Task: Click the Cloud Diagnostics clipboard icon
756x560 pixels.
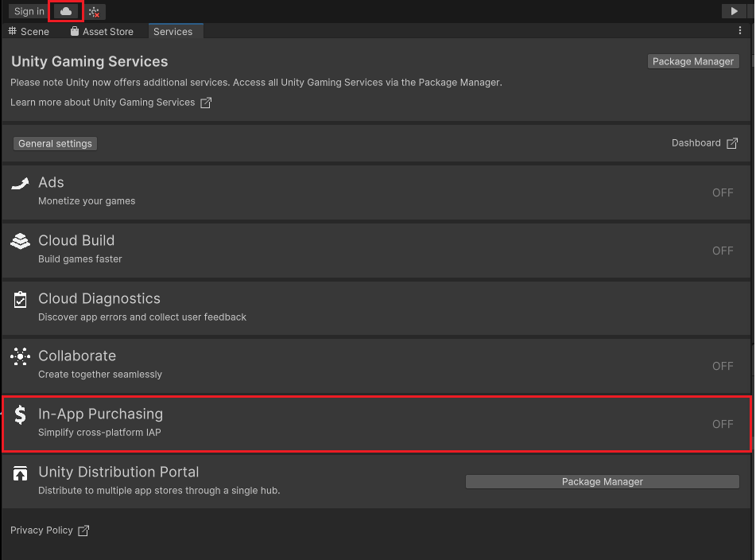Action: click(20, 300)
